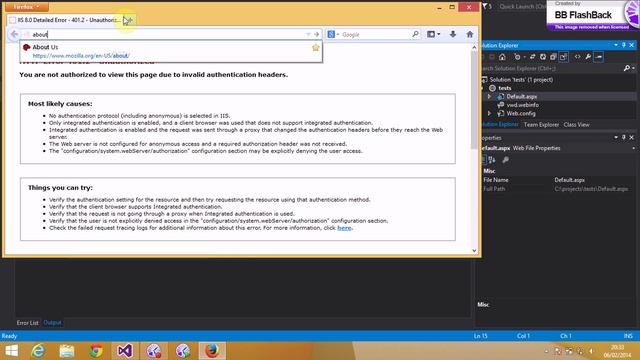Click the search magnifier in Google box
The image size is (640, 360).
click(415, 34)
